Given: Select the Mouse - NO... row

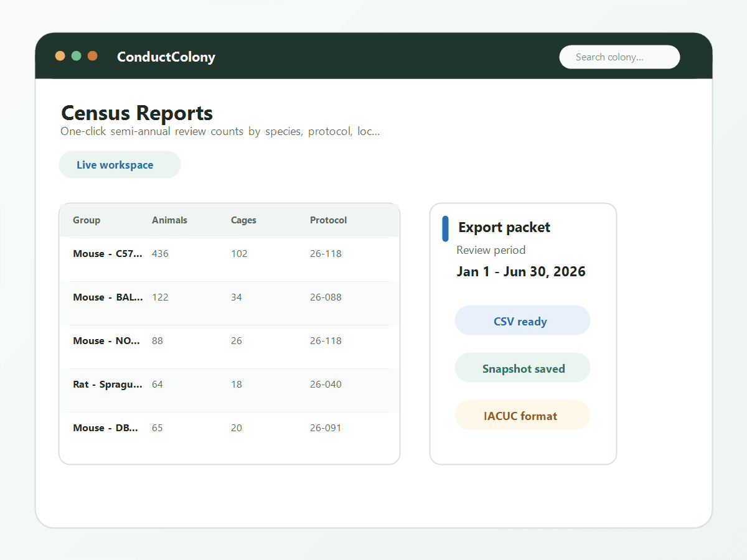Looking at the screenshot, I should point(229,347).
